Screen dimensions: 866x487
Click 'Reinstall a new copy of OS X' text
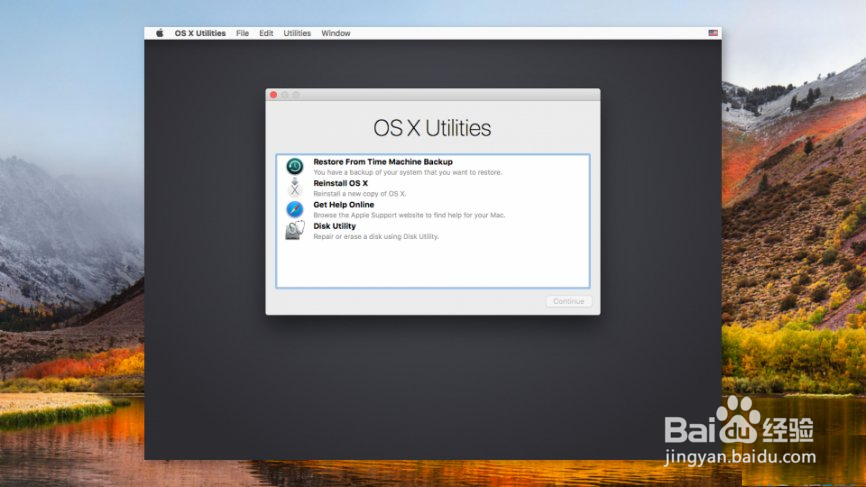click(360, 194)
